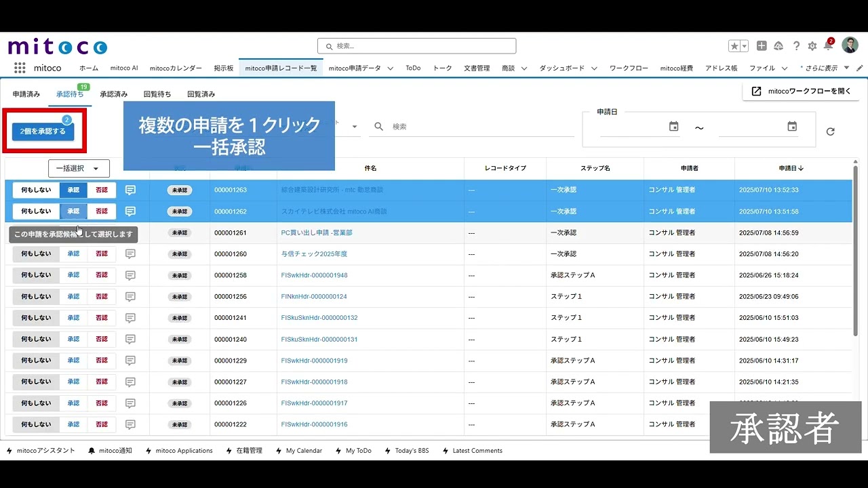
Task: Open Today's BBS utility item
Action: coord(407,451)
